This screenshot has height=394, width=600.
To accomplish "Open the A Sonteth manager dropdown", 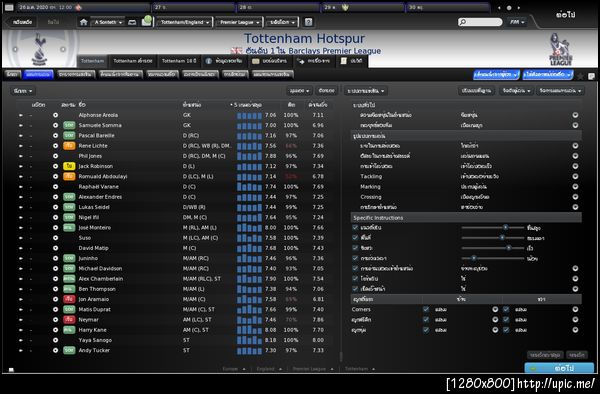I will [x=108, y=22].
